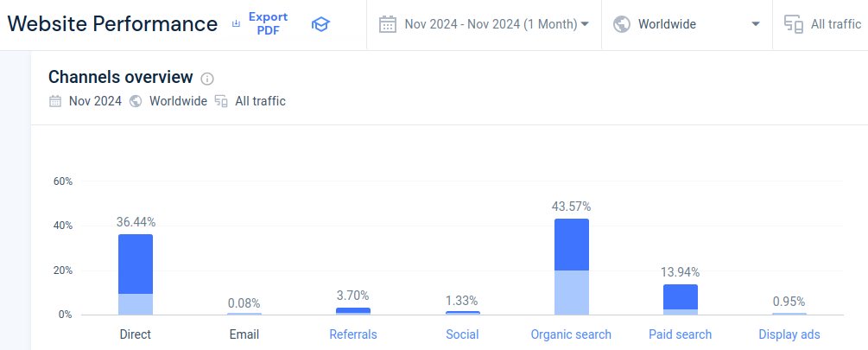868x350 pixels.
Task: Open the All traffic filter dropdown
Action: [835, 24]
